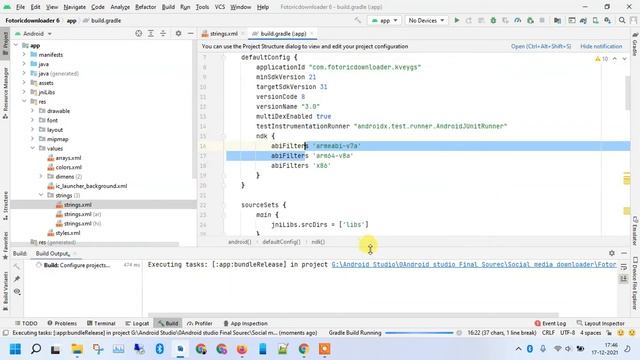Open the project path link in build output
Viewport: 640px width, 360px height.
click(474, 265)
